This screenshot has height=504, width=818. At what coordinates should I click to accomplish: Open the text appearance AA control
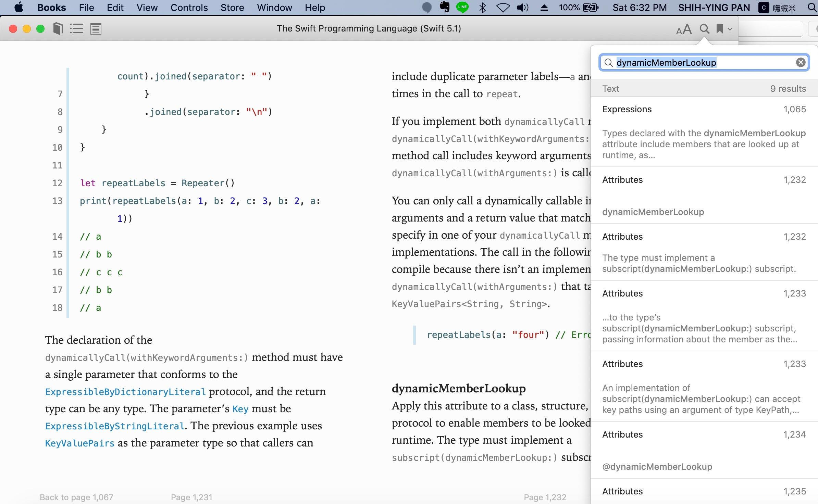[683, 29]
